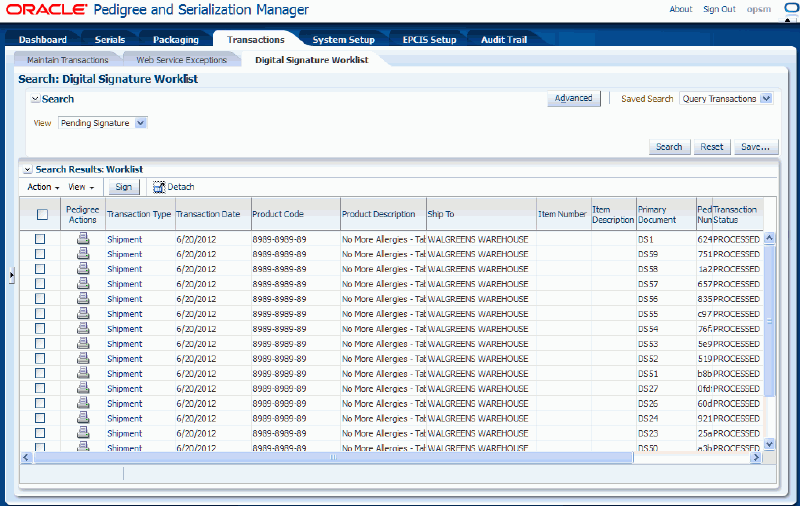
Task: Open the EPCIS Setup tab
Action: click(429, 40)
